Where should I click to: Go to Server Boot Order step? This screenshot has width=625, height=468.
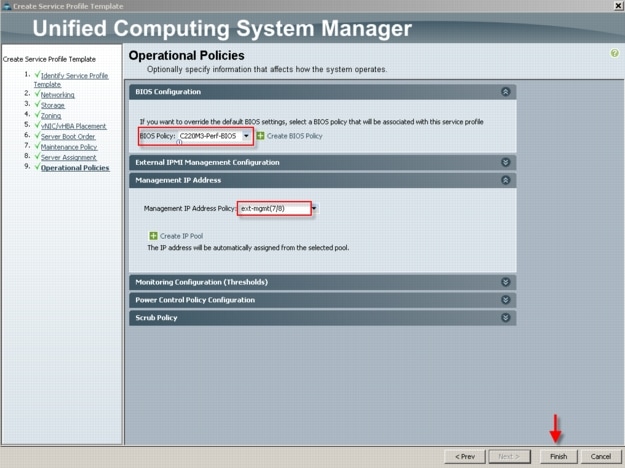point(68,136)
